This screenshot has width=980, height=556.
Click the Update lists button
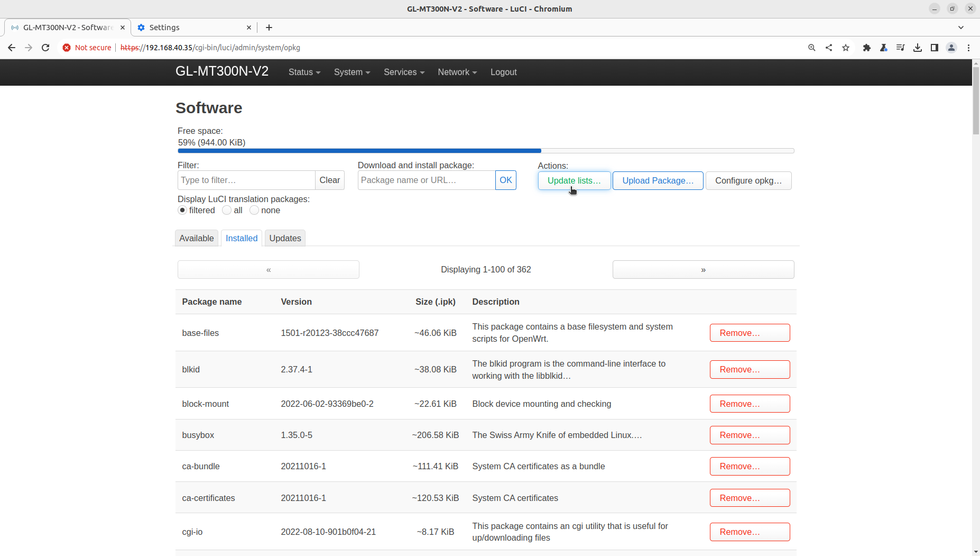click(574, 180)
